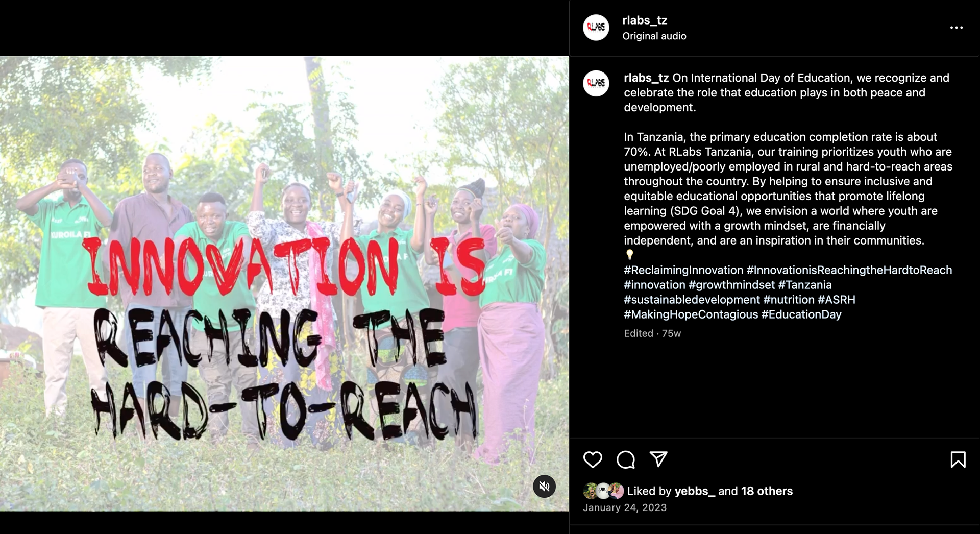Open the #MakingHopeContagious hashtag
This screenshot has height=534, width=980.
691,314
